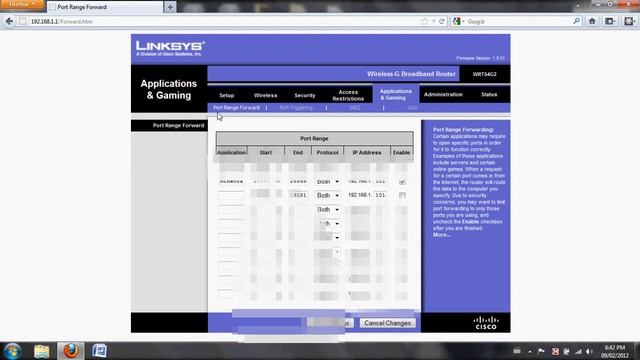Click the More... link in the help panel
This screenshot has width=640, height=360.
coord(442,235)
